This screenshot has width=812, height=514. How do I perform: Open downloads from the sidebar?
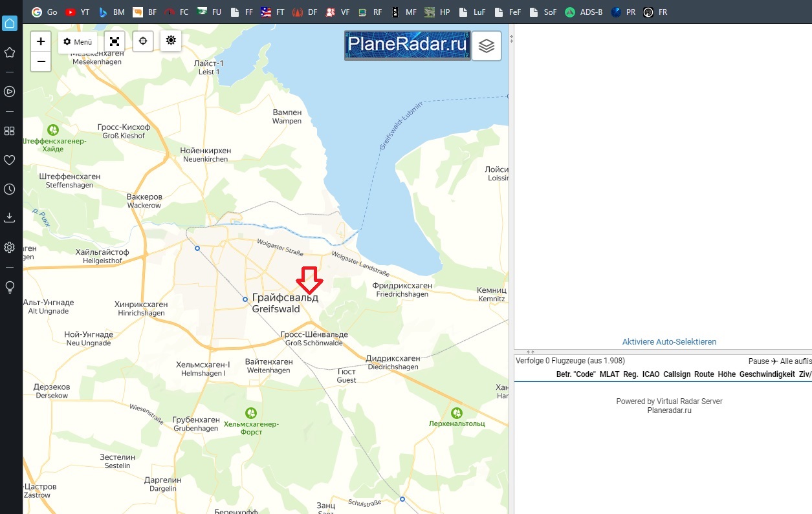[x=10, y=218]
